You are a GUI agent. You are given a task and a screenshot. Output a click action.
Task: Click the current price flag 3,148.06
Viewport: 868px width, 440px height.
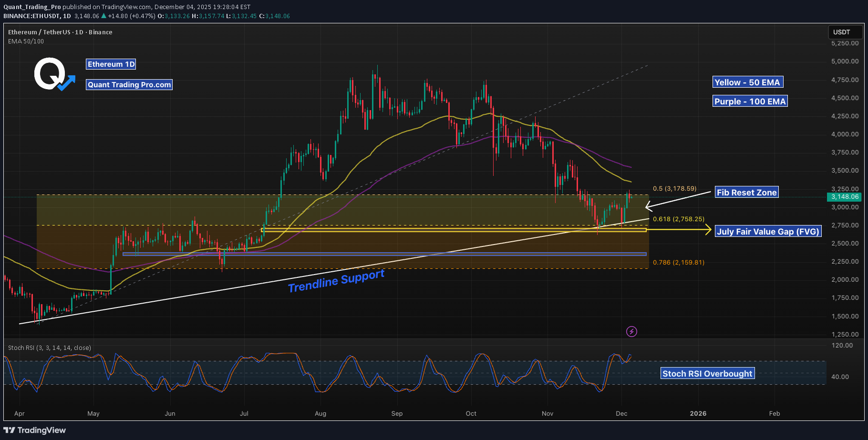click(845, 196)
